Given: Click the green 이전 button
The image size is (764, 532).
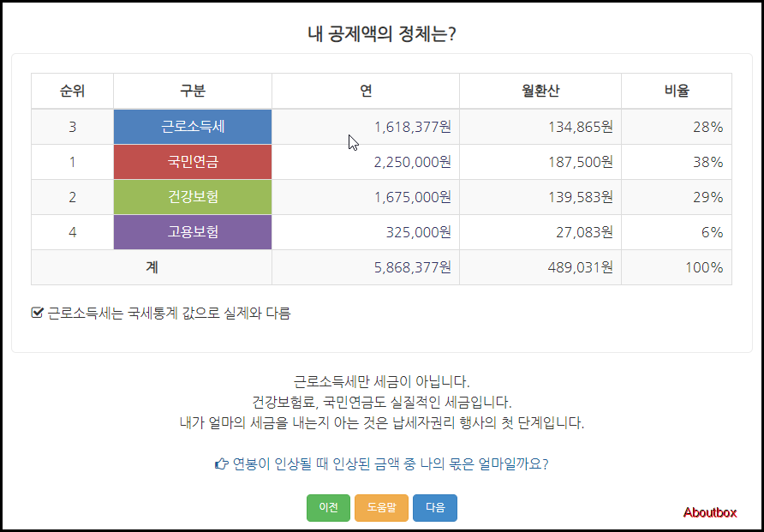Looking at the screenshot, I should pyautogui.click(x=328, y=508).
